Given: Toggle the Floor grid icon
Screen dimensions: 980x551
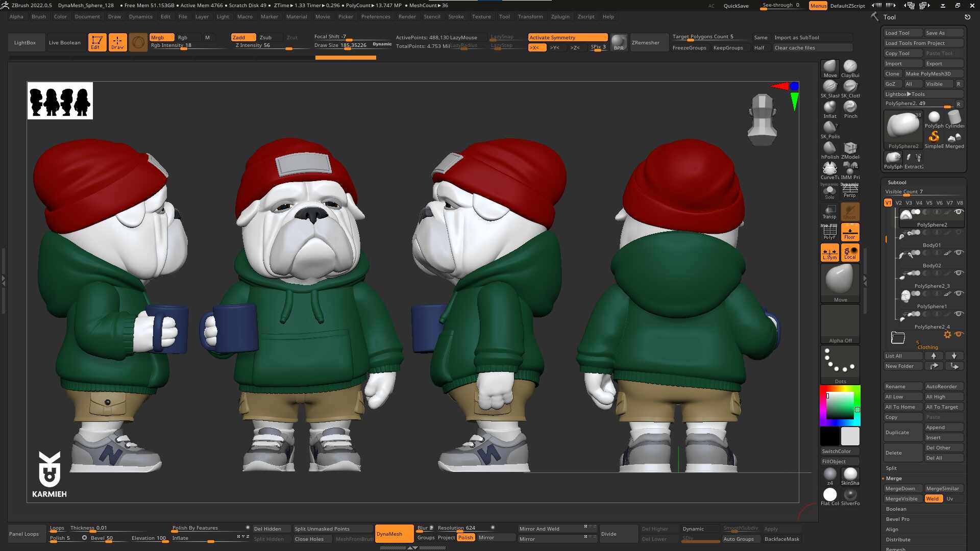Looking at the screenshot, I should pyautogui.click(x=850, y=232).
